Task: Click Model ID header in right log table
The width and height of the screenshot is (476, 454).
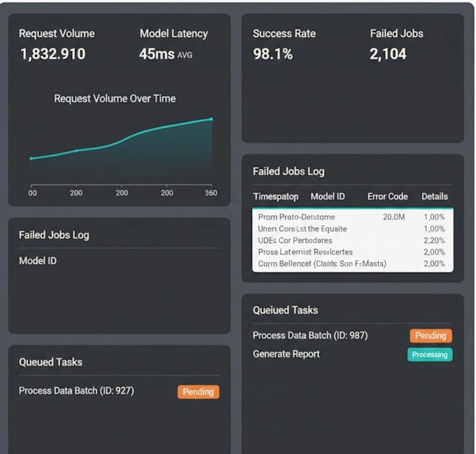Action: [x=328, y=197]
